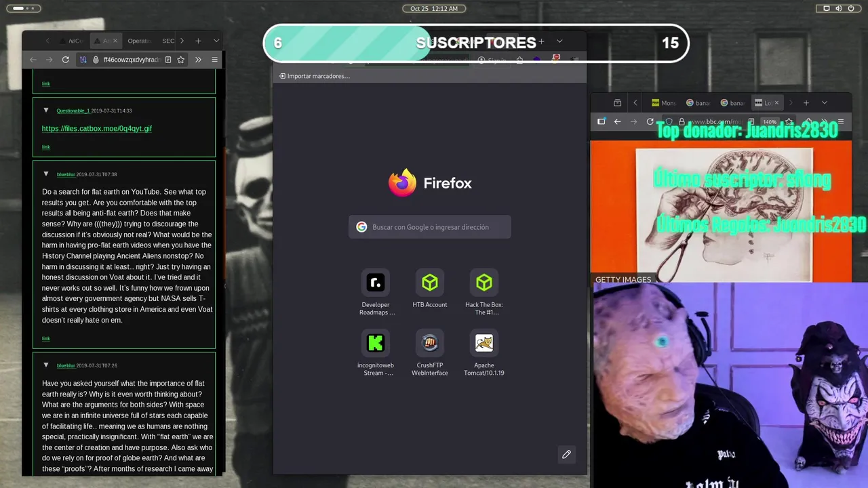Open a new tab in the left browser window
The image size is (868, 488).
pos(198,41)
